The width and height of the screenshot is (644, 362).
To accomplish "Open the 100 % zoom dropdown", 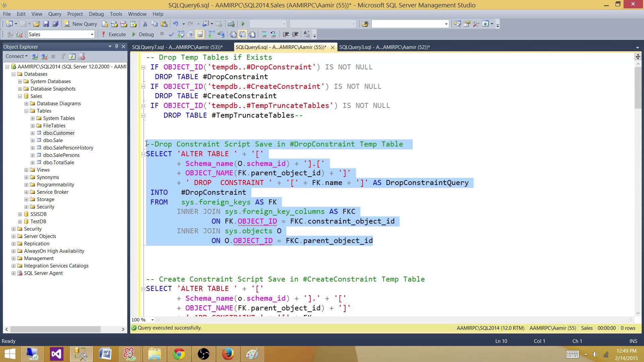I will [x=152, y=320].
